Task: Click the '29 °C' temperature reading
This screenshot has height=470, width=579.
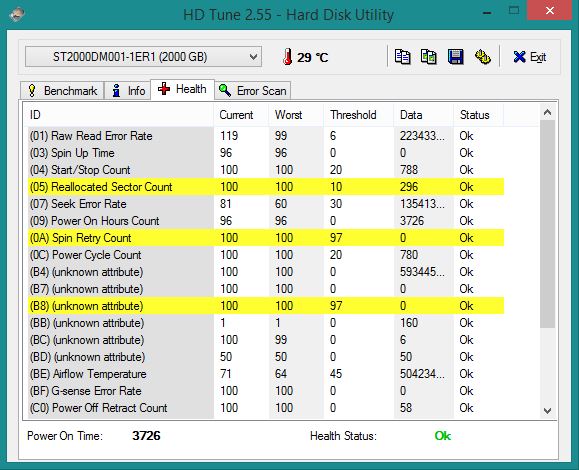Action: click(x=312, y=57)
